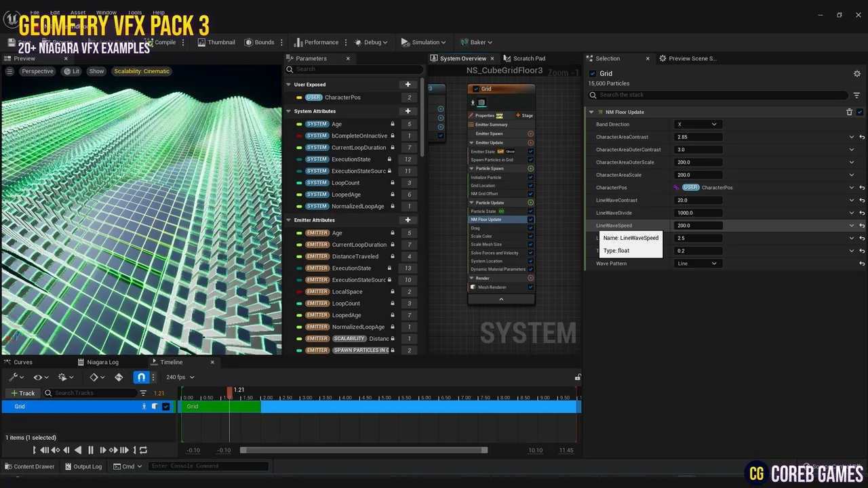Delete the NM Floor Update module (trash icon)
The height and width of the screenshot is (488, 868).
tap(849, 112)
